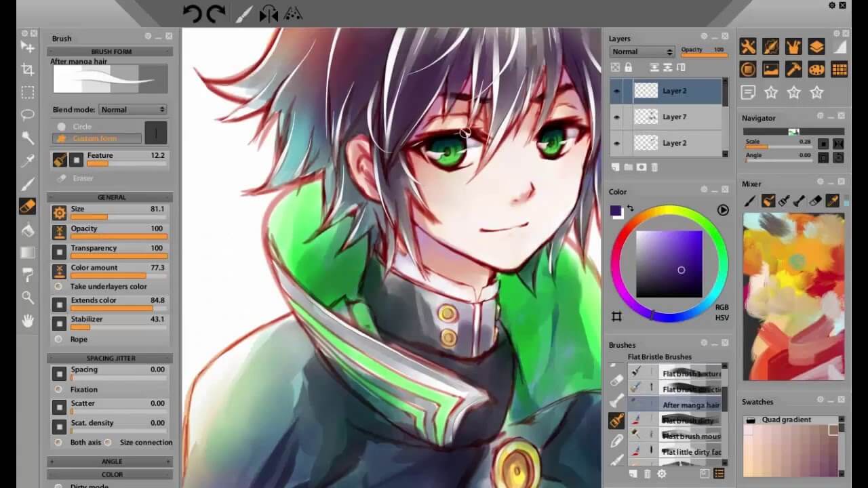Click the symmetry icon in the top toolbar
The image size is (868, 488).
pyautogui.click(x=268, y=14)
